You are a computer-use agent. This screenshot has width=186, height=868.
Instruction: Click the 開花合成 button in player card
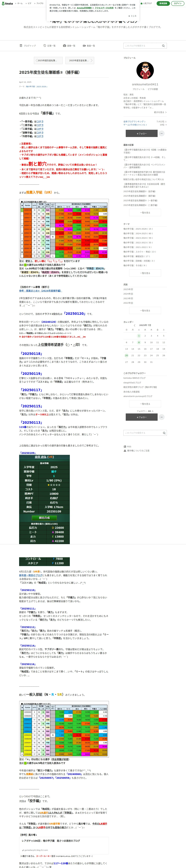pos(44,518)
